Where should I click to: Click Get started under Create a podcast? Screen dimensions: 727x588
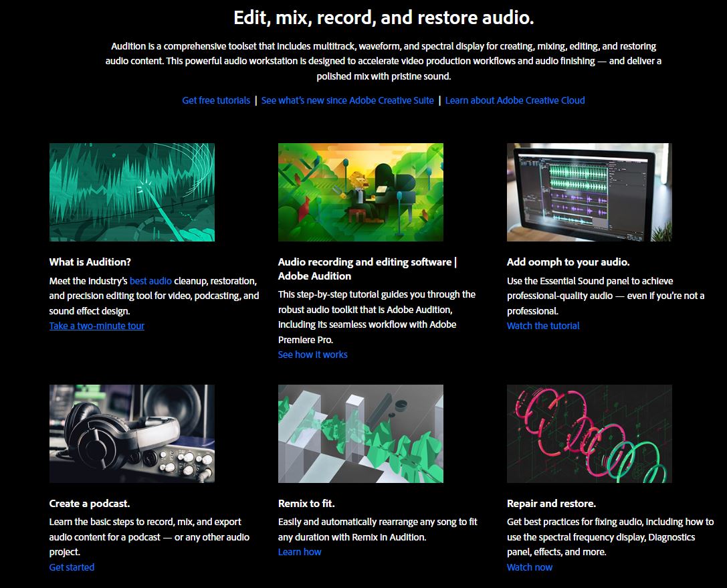click(x=72, y=567)
